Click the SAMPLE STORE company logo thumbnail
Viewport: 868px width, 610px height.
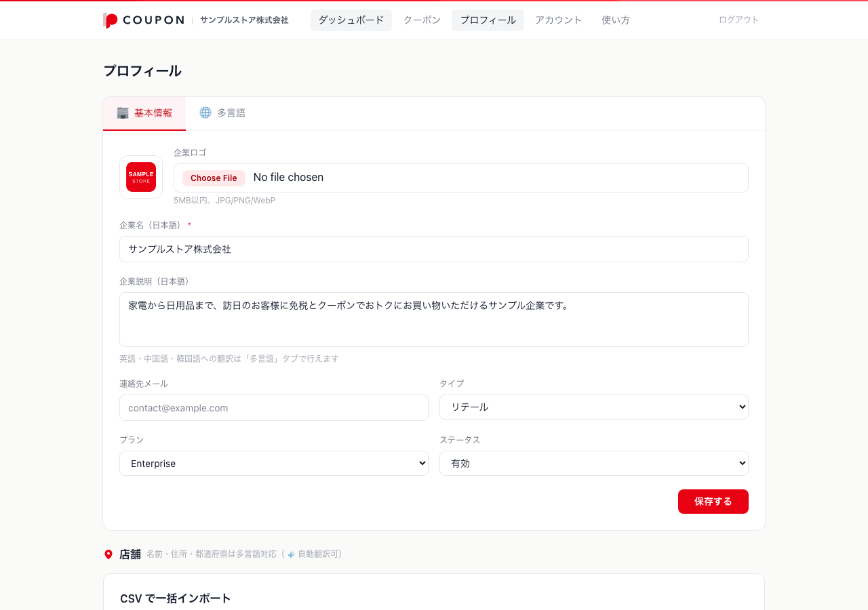[x=141, y=177]
